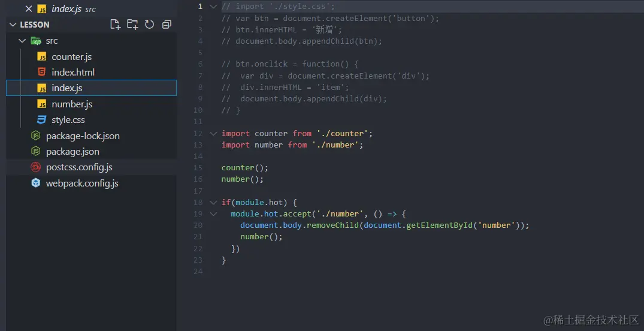The width and height of the screenshot is (644, 331).
Task: Click the if(module.hot) statement
Action: coord(259,202)
